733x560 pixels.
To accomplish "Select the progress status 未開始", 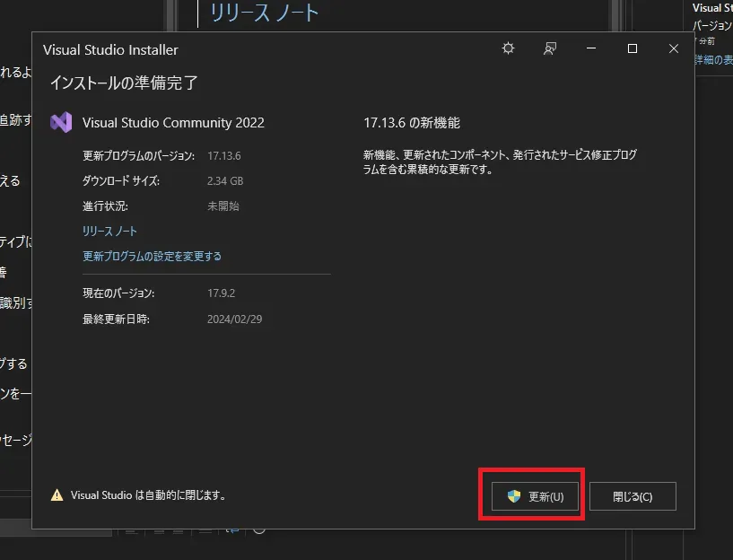I will pos(223,206).
